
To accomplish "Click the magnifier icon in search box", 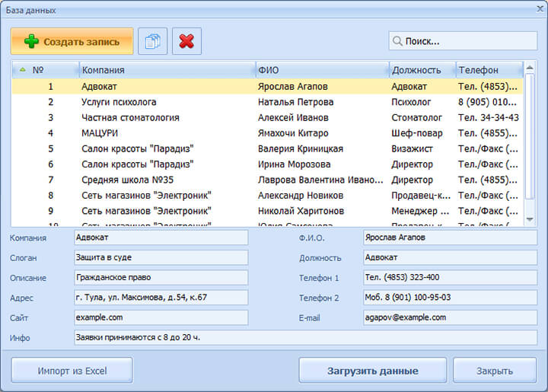I will (x=397, y=41).
